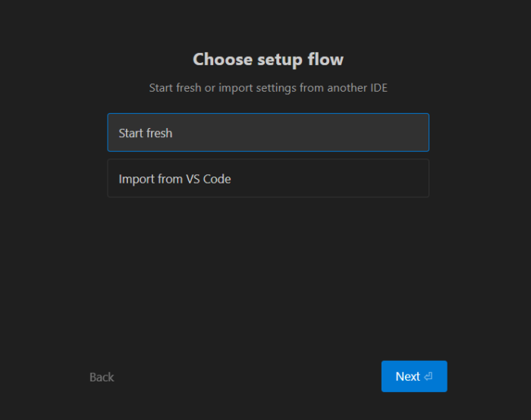
Task: Select the Start fresh option
Action: (x=268, y=133)
